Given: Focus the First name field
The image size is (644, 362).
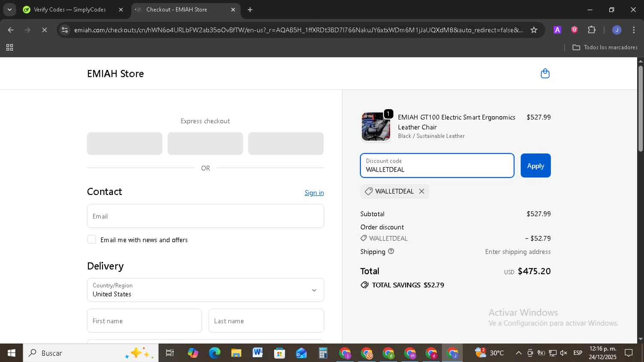Looking at the screenshot, I should pos(144,321).
